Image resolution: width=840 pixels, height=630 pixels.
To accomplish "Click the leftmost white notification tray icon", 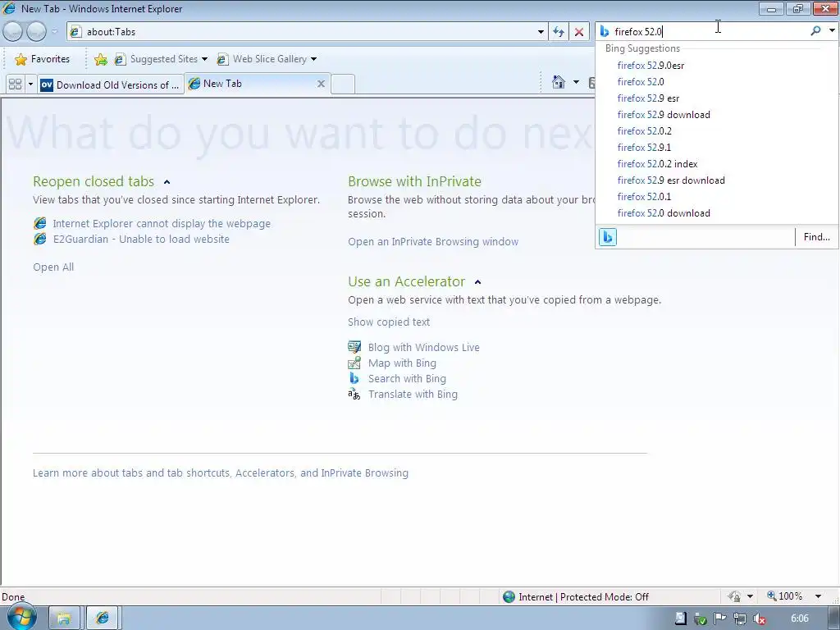I will point(680,619).
